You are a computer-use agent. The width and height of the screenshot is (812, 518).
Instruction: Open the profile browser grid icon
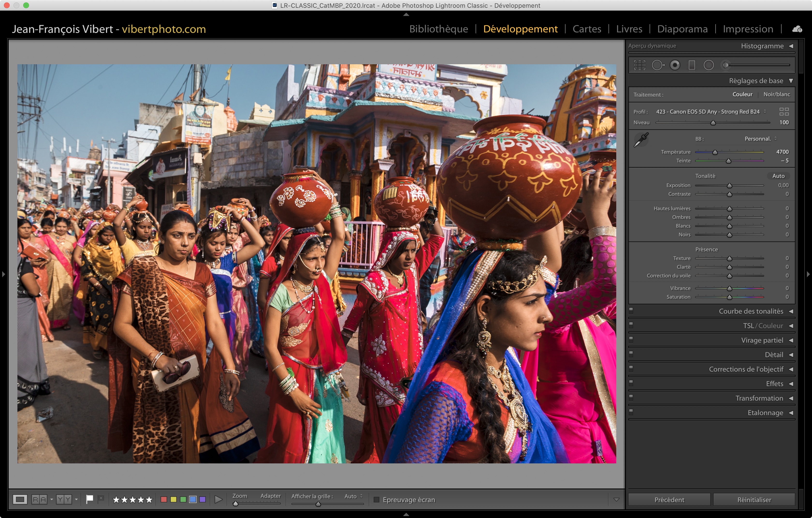[x=784, y=112]
